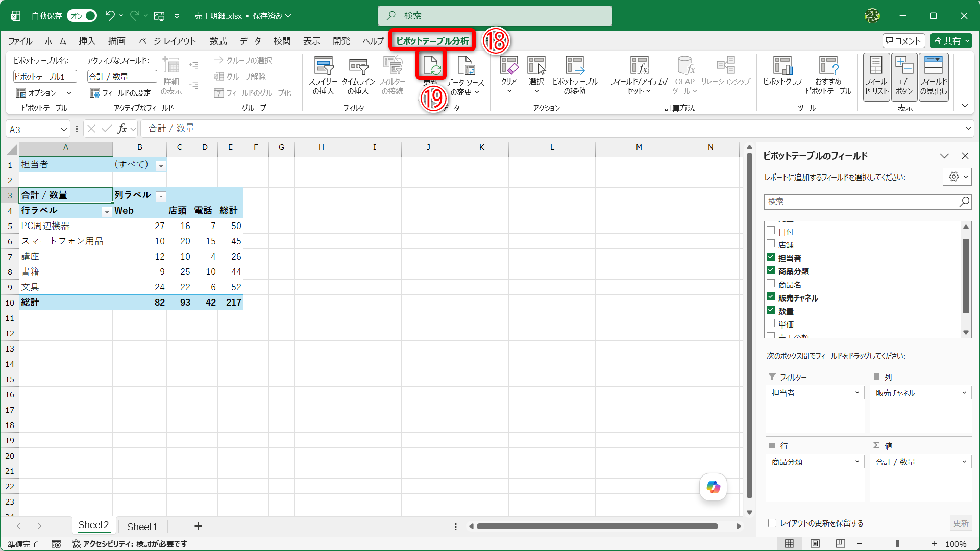Viewport: 980px width, 551px height.
Task: Create a PivotChart
Action: click(782, 71)
